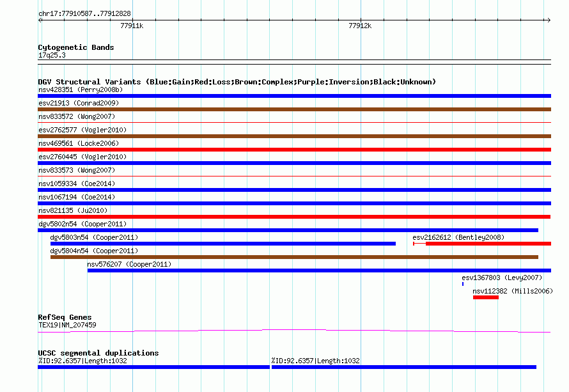Screen dimensions: 569x392
Task: Select the second blue segmental duplication bar
Action: [x=404, y=367]
